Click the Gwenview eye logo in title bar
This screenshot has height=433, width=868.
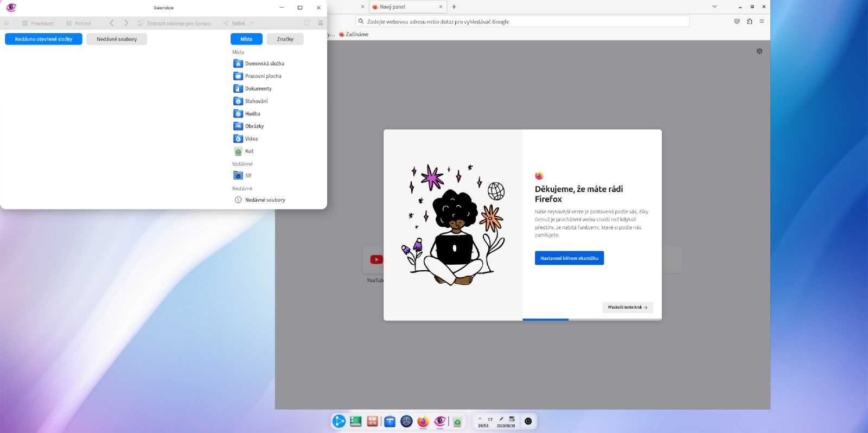(x=11, y=8)
